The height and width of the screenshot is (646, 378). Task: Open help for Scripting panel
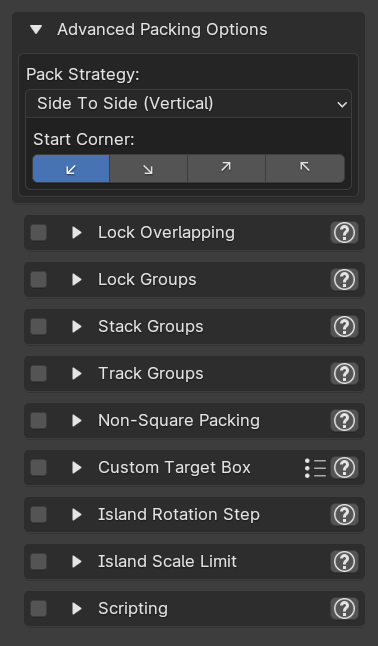click(344, 609)
